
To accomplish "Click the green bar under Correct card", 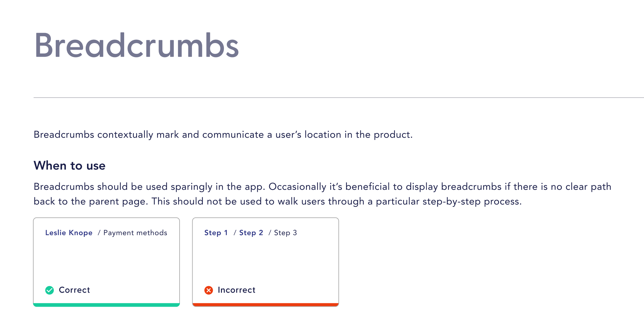I will 107,305.
